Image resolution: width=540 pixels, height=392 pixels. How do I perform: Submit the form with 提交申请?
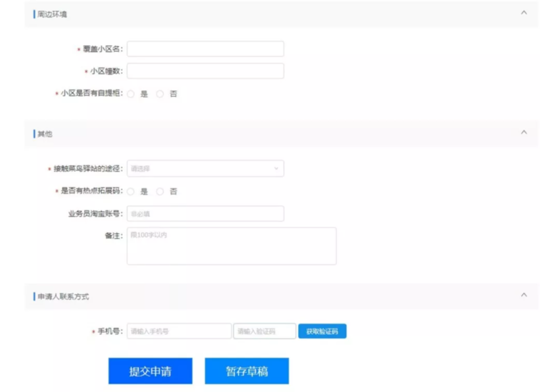[150, 371]
